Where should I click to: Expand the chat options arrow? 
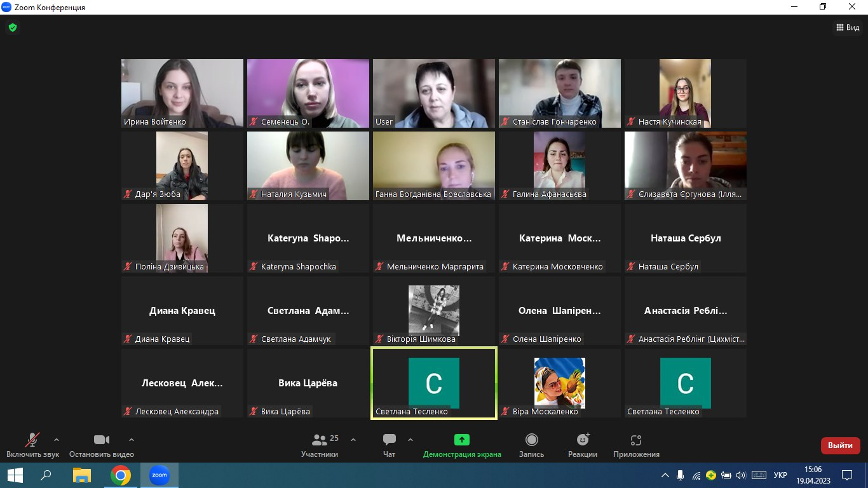[410, 439]
